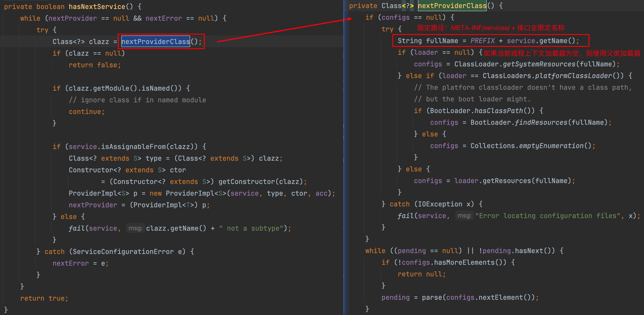Viewport: 644px width, 315px height.
Task: Click the 'continue;' statement
Action: [87, 112]
